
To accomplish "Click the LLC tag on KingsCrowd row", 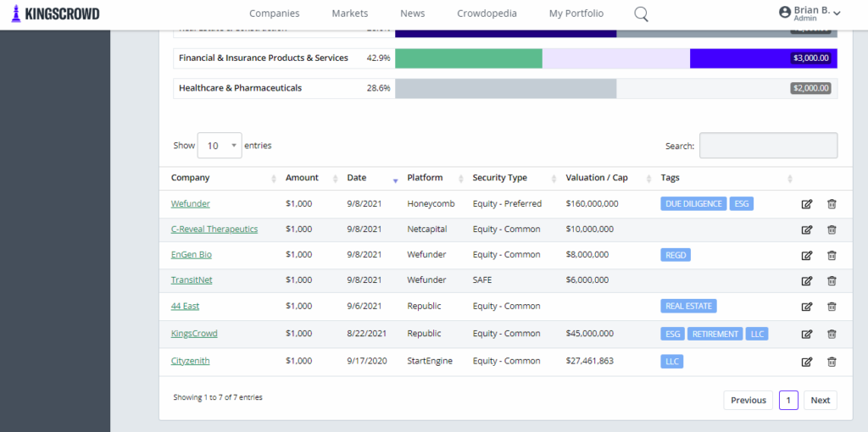I will pyautogui.click(x=757, y=334).
